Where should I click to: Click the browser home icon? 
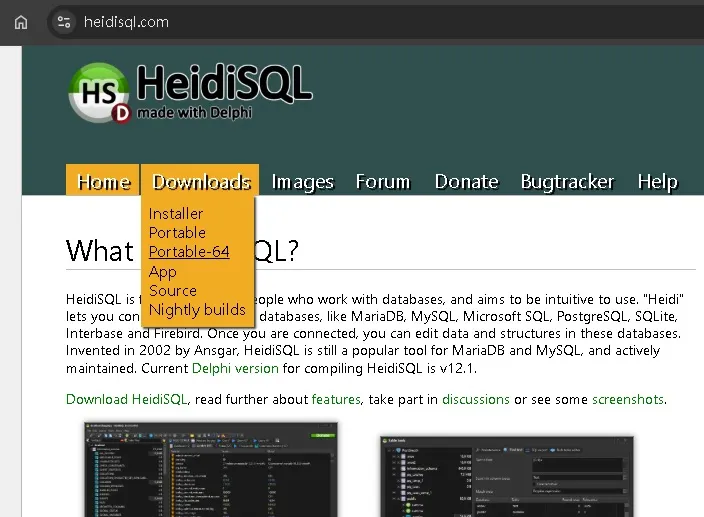tap(21, 22)
